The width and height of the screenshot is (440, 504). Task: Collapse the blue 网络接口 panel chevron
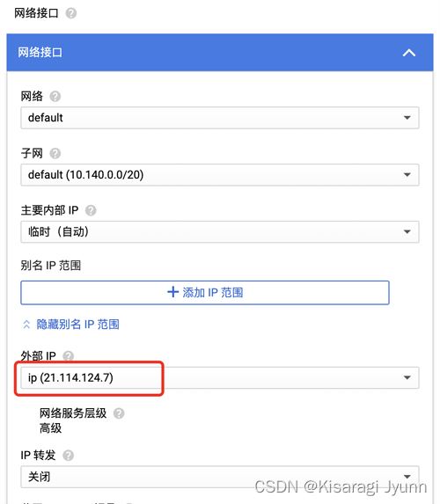click(x=409, y=53)
